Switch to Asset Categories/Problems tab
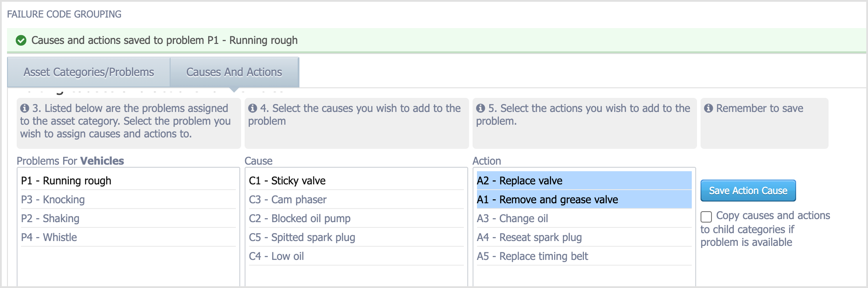The width and height of the screenshot is (868, 288). (89, 72)
